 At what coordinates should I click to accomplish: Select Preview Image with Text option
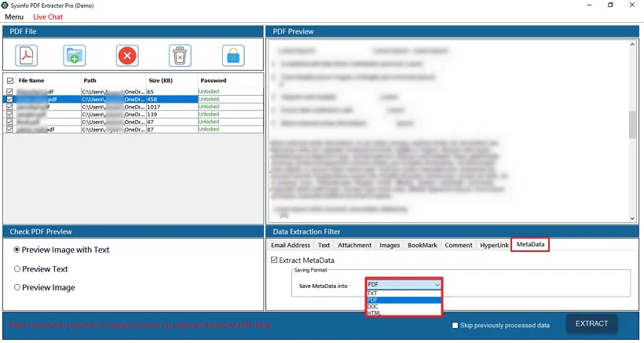16,250
